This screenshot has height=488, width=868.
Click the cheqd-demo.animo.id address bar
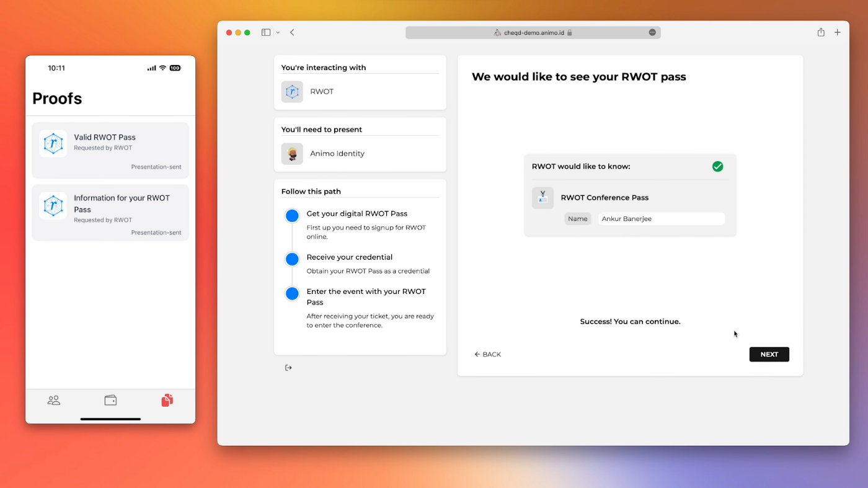[x=533, y=32]
